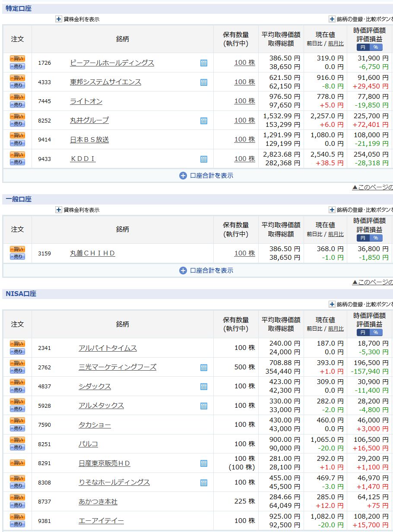Click 売り icon for シダックス
393x532 pixels.
[x=18, y=390]
